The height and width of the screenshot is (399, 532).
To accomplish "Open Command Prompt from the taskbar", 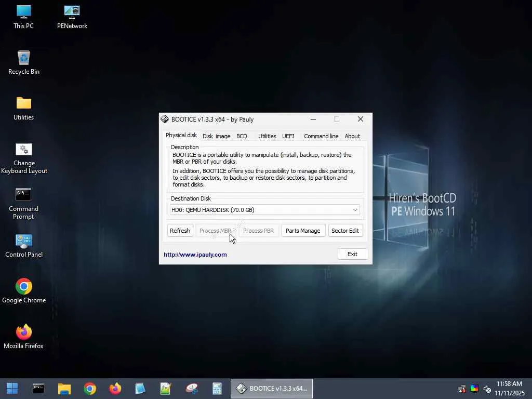I will [x=38, y=389].
